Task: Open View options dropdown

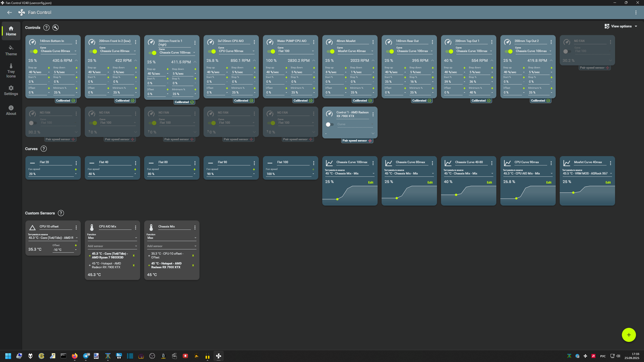Action: pos(621,26)
